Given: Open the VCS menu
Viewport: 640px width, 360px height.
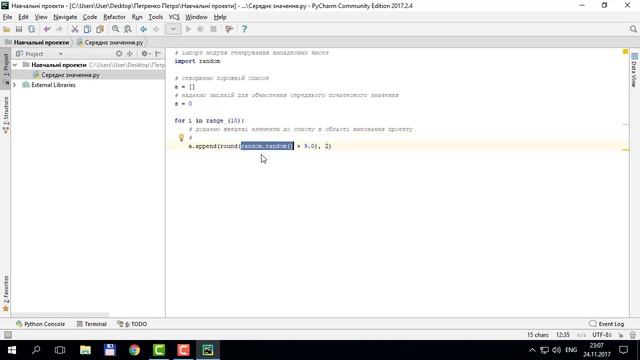Looking at the screenshot, I should pos(174,17).
